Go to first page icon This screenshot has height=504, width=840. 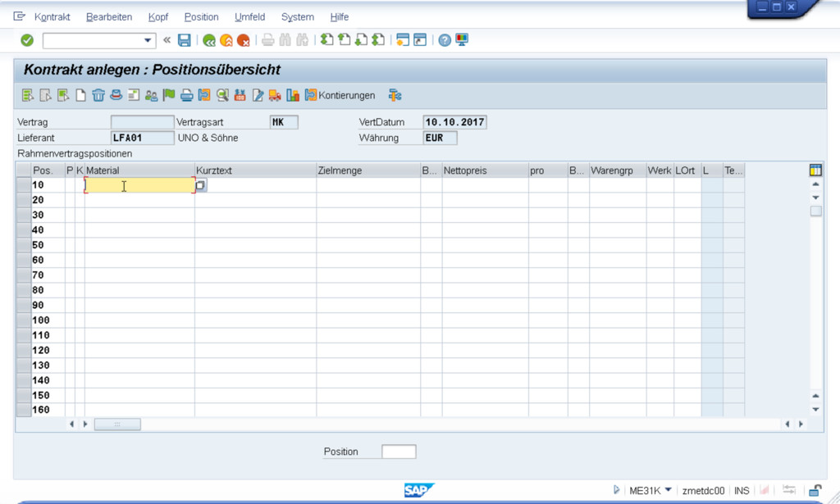pos(326,40)
